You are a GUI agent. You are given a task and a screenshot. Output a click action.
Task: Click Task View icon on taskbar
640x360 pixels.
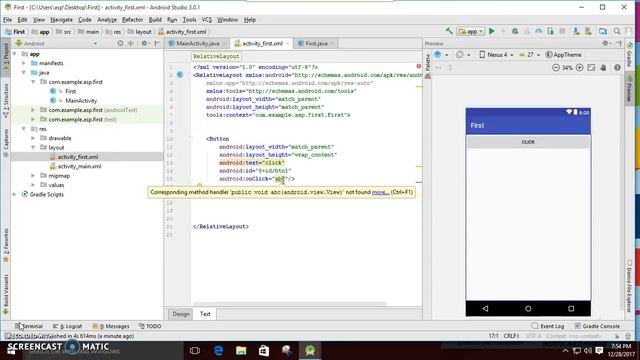pyautogui.click(x=195, y=350)
